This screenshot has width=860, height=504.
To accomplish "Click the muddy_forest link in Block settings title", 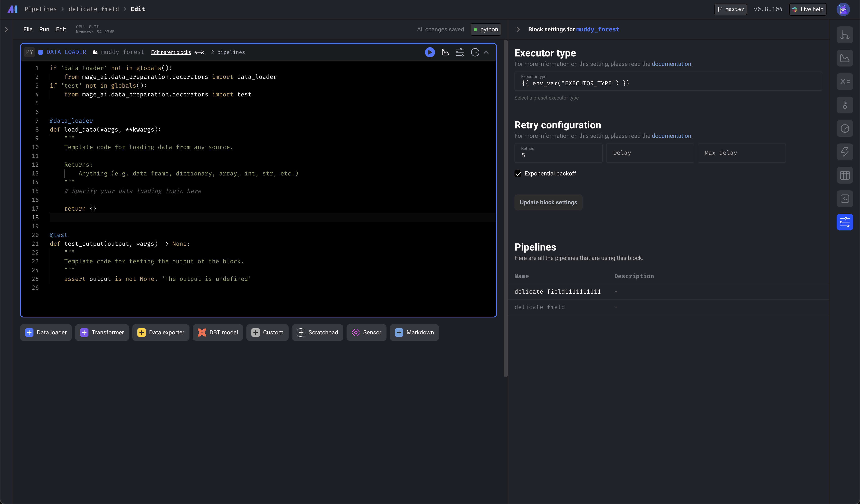I will (x=598, y=29).
